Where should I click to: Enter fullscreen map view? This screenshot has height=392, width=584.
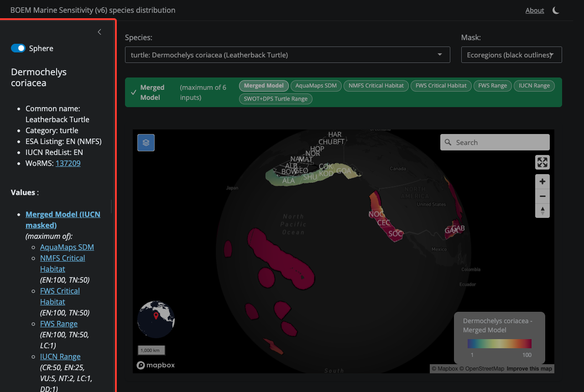[x=542, y=162]
